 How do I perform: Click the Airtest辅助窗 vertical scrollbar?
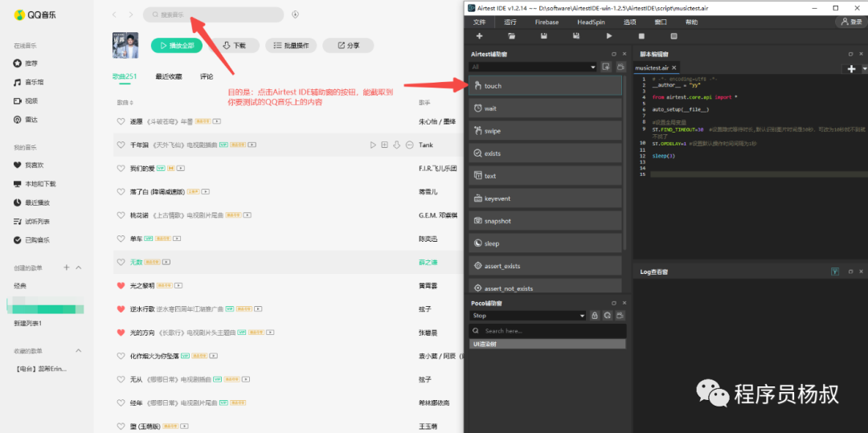tap(625, 162)
